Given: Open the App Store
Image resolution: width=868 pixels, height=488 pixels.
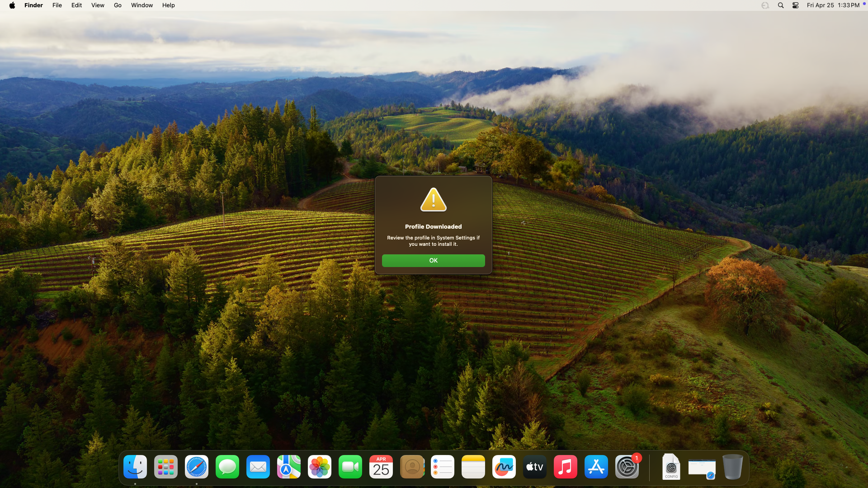Looking at the screenshot, I should click(596, 467).
